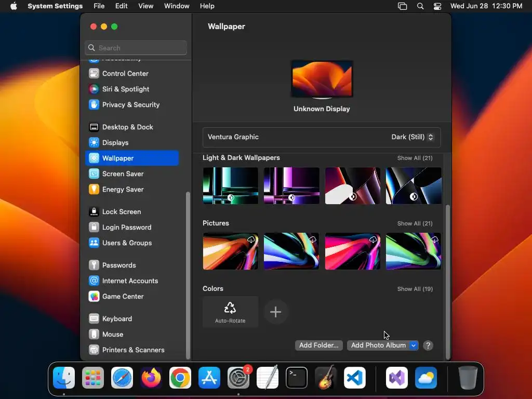Open the Edit menu
532x399 pixels.
(122, 6)
